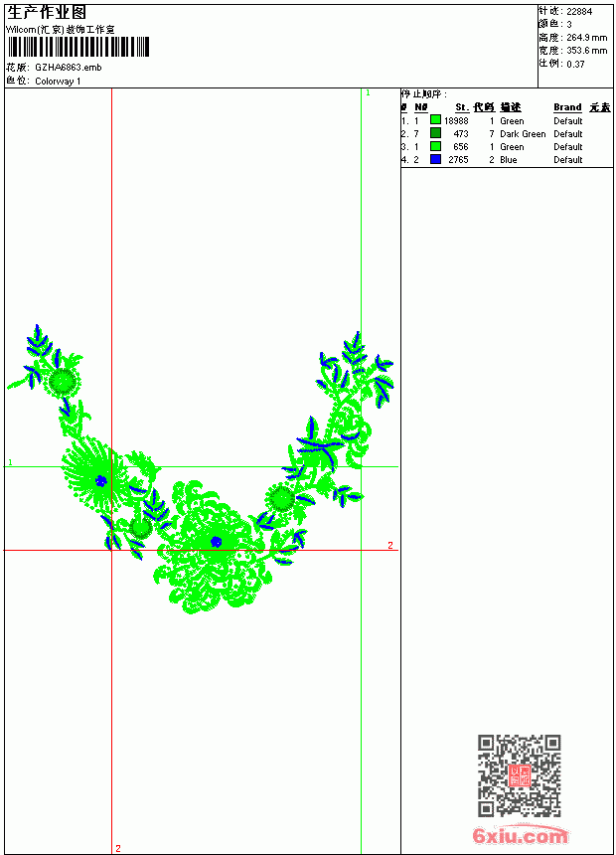Screen dimensions: 616x855
Task: Click the 18988 stitch count in row 1
Action: click(x=456, y=121)
